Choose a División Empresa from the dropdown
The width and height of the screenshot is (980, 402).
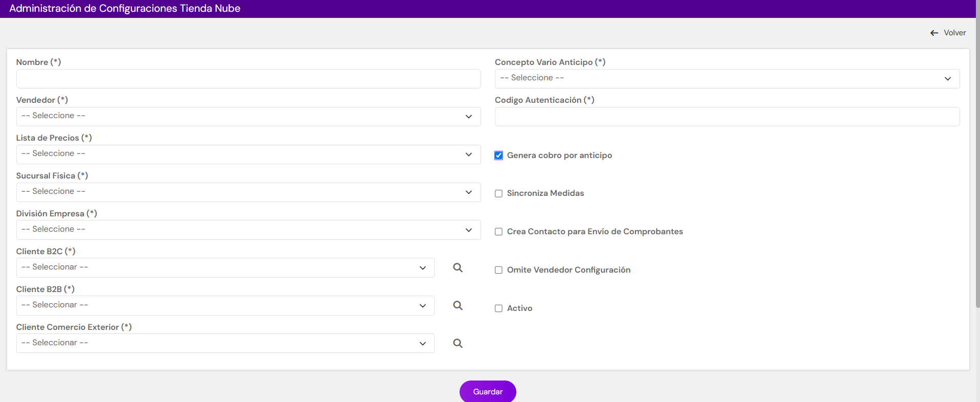tap(248, 230)
